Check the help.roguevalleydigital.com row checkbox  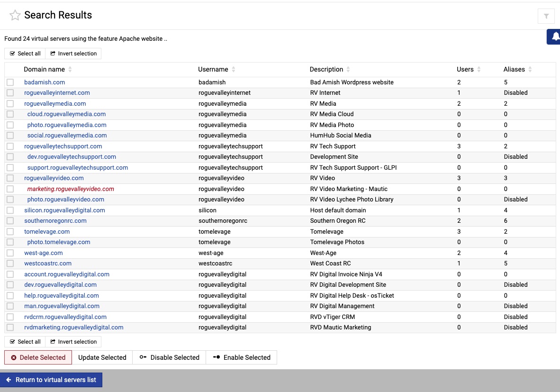tap(10, 295)
